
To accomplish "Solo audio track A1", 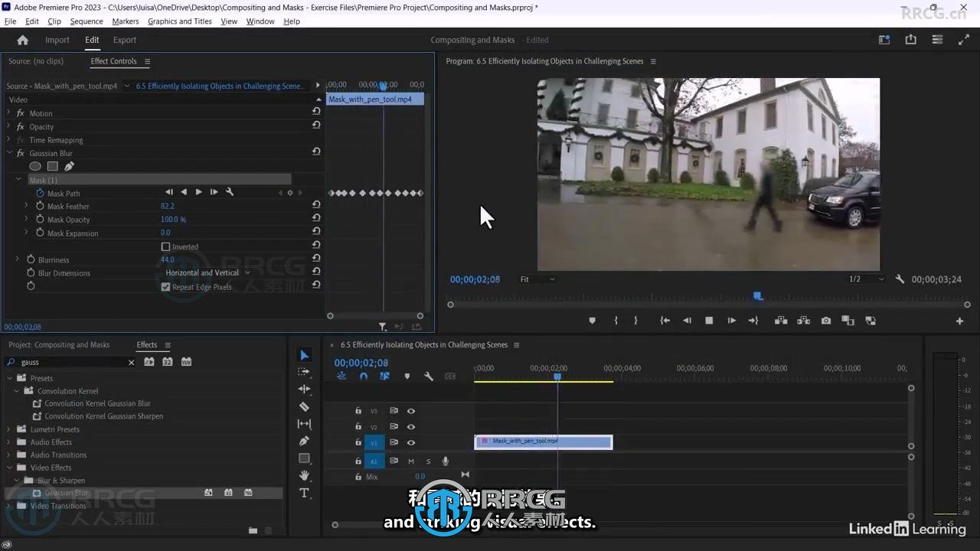I will [x=428, y=461].
